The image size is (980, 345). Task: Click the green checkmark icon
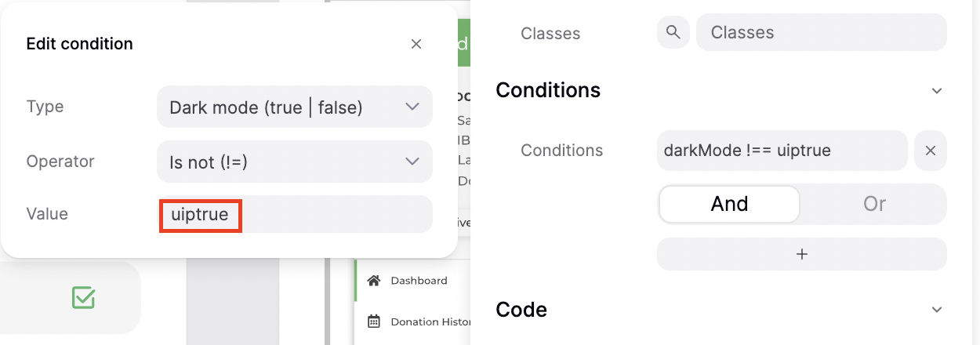coord(83,297)
